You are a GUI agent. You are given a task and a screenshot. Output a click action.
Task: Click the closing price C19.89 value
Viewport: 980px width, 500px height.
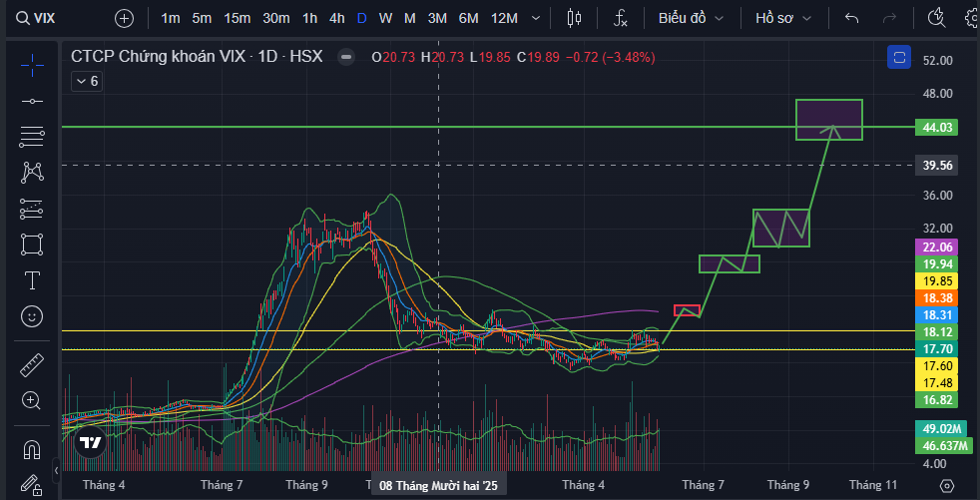coord(538,58)
